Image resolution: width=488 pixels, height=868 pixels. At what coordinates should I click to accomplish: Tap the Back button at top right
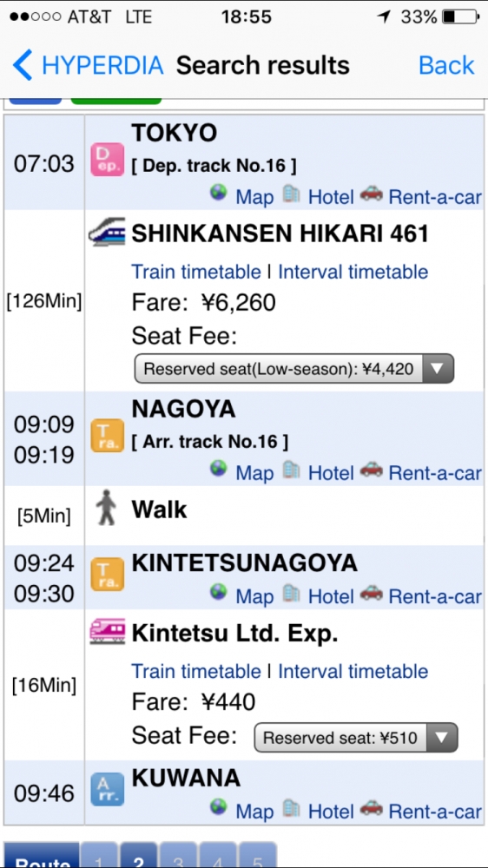point(446,65)
